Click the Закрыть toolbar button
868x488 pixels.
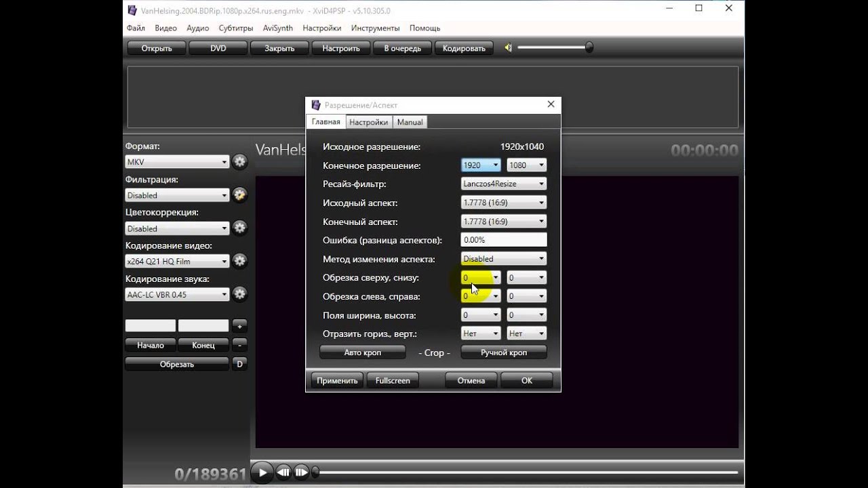[279, 48]
